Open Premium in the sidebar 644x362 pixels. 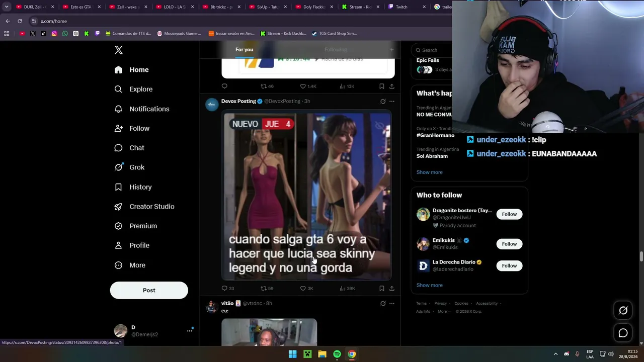click(136, 226)
